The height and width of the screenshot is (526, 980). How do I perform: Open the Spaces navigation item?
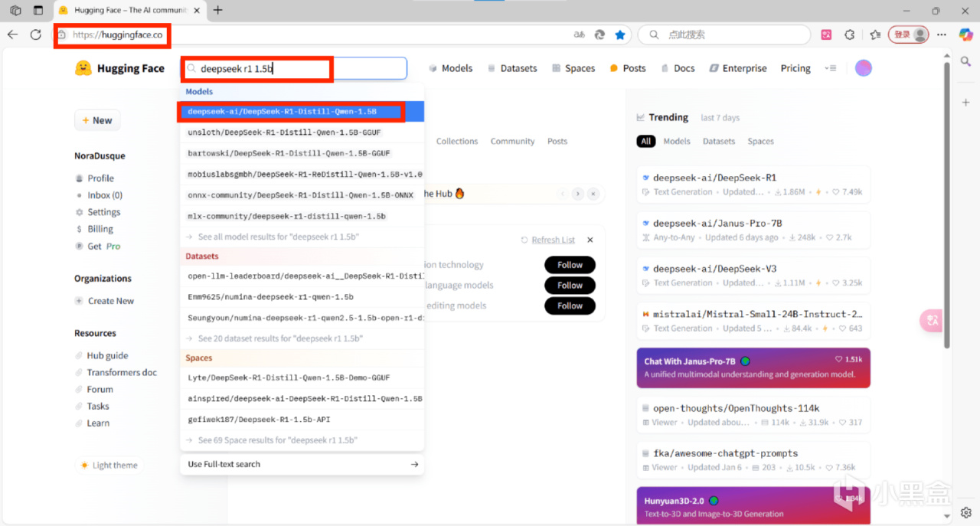[x=573, y=68]
